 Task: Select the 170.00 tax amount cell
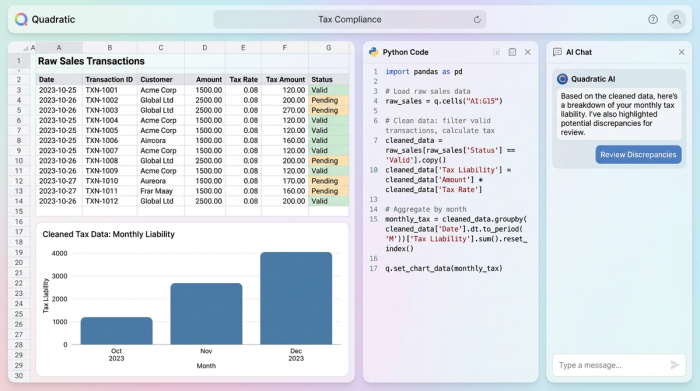click(285, 181)
